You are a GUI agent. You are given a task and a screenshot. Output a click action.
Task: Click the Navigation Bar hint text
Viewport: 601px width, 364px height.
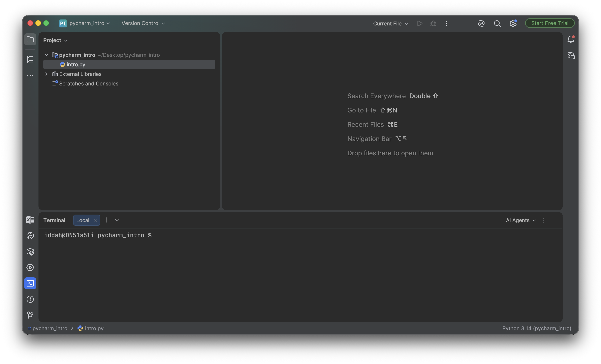(369, 139)
